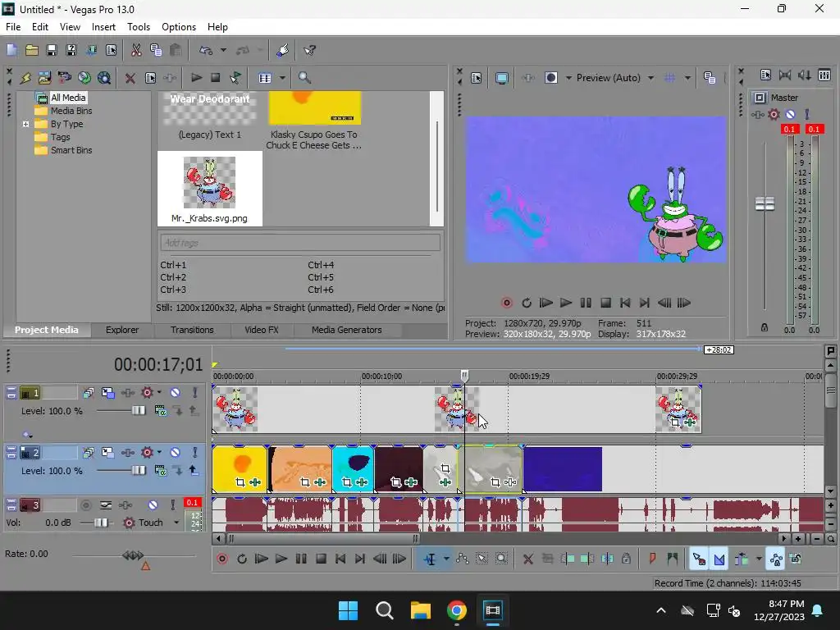Click the What's This help icon
Screen dimensions: 840x630
coord(309,50)
